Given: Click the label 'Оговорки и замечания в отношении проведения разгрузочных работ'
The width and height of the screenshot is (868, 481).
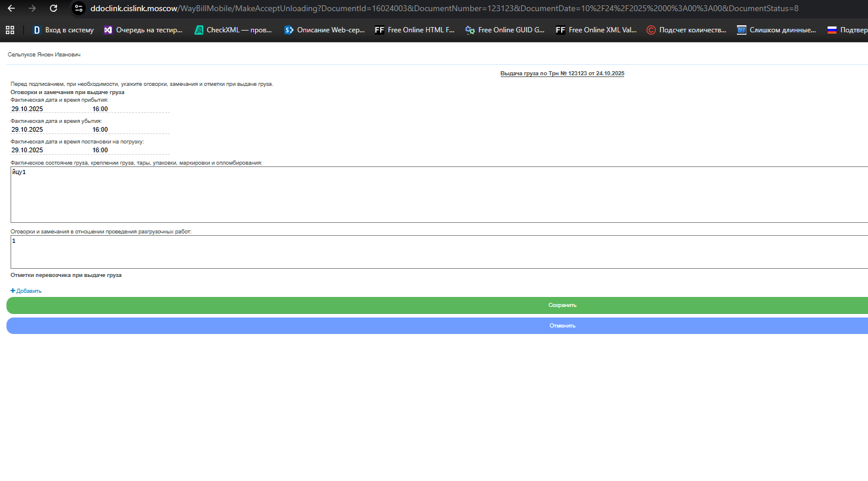Looking at the screenshot, I should [101, 232].
